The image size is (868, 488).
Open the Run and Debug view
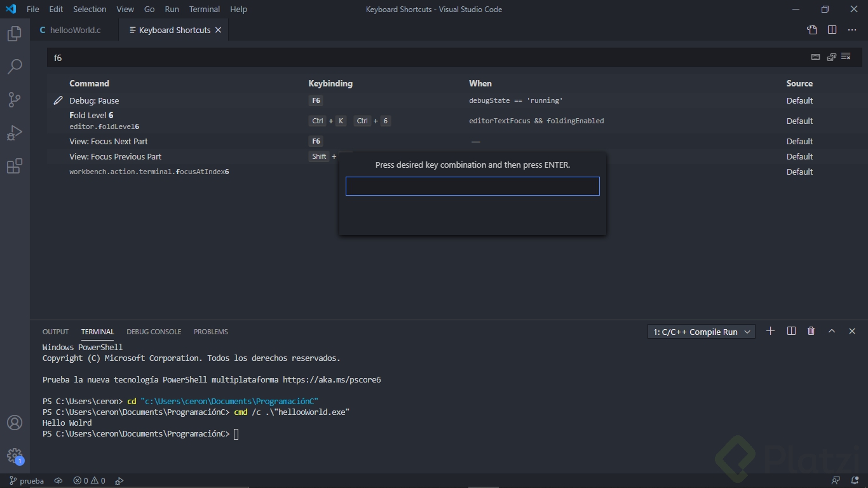click(x=14, y=133)
